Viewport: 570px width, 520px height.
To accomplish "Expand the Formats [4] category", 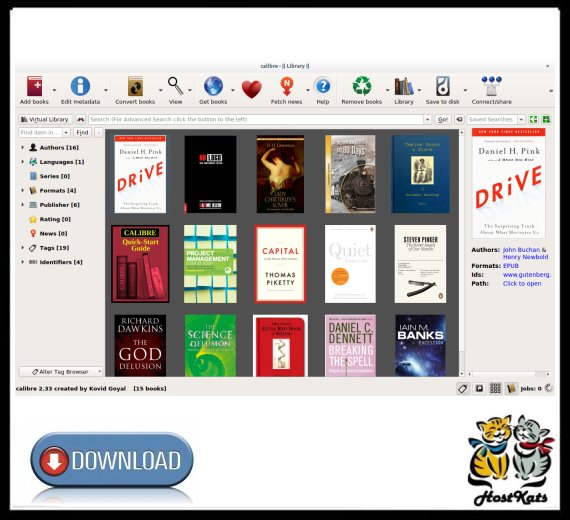I will 23,190.
